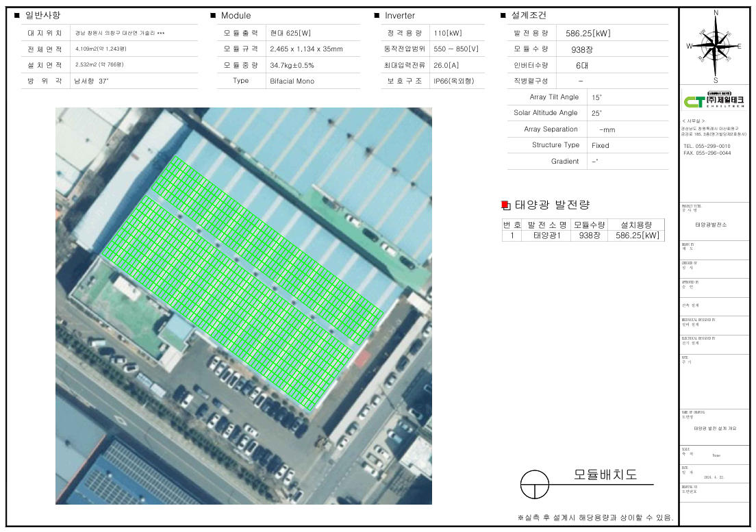
Task: Select the 586.25[kW] 발전용량 value cell
Action: pyautogui.click(x=588, y=33)
